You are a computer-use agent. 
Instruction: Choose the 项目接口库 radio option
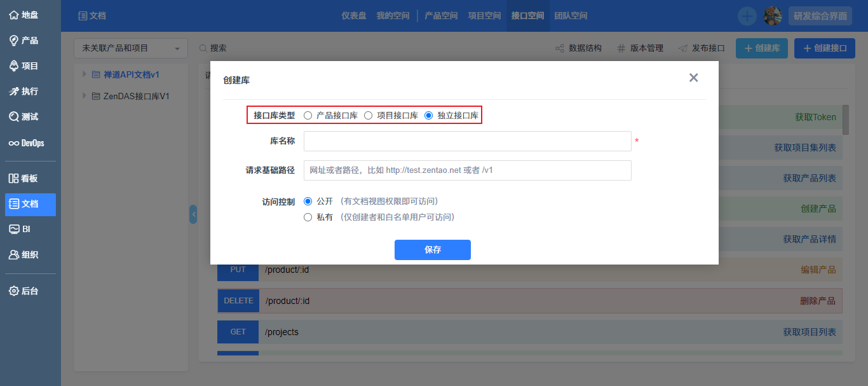369,115
